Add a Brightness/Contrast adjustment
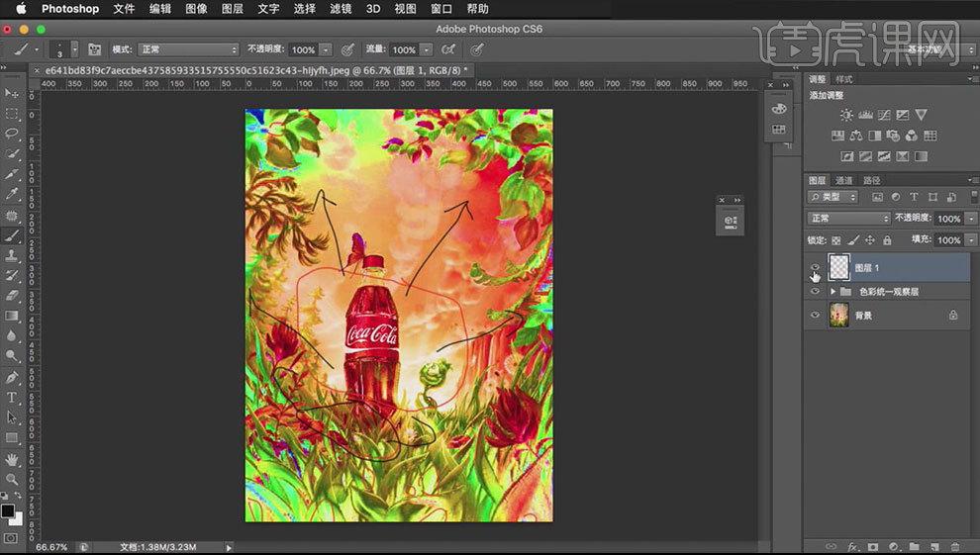 coord(846,115)
